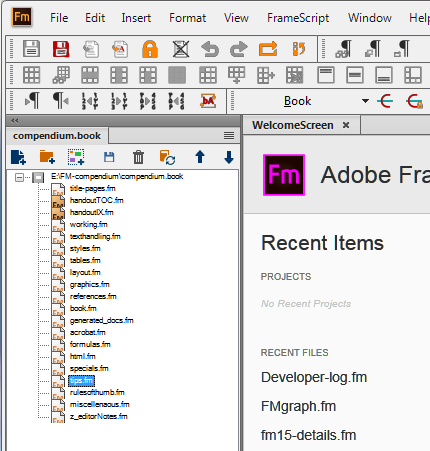The width and height of the screenshot is (430, 451).
Task: Open the Window menu
Action: coord(370,18)
